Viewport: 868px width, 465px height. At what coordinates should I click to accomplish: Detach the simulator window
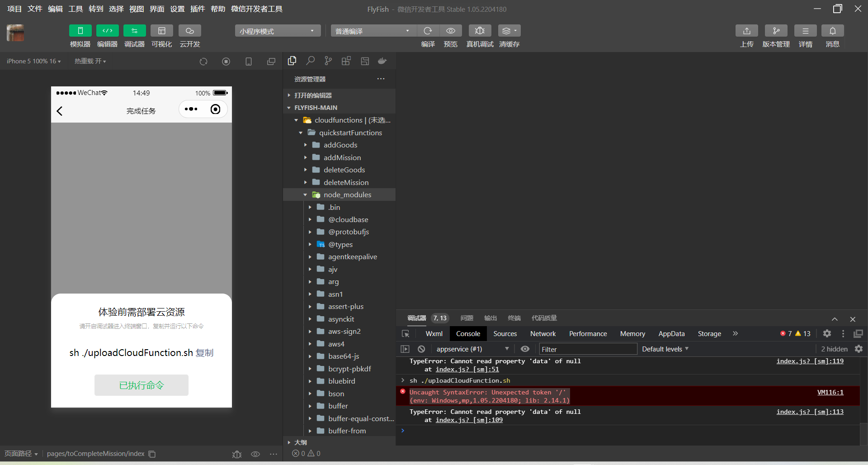(271, 62)
